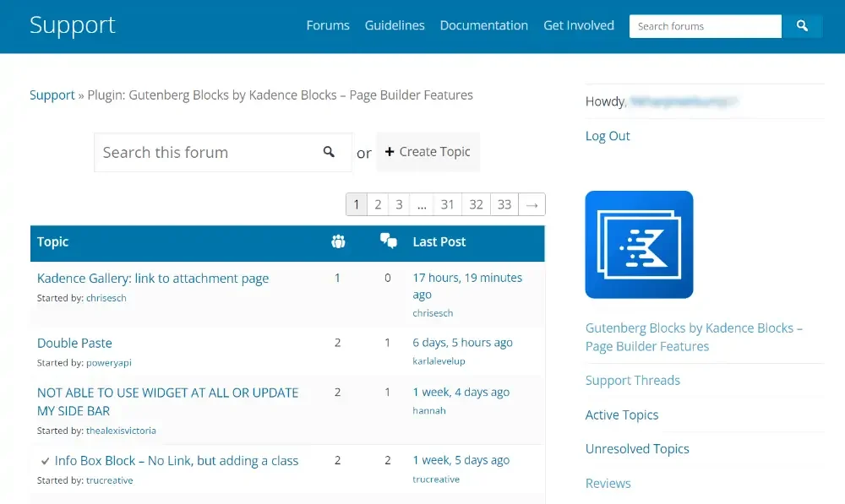The height and width of the screenshot is (504, 845).
Task: Click inside the Search this forum field
Action: point(203,152)
